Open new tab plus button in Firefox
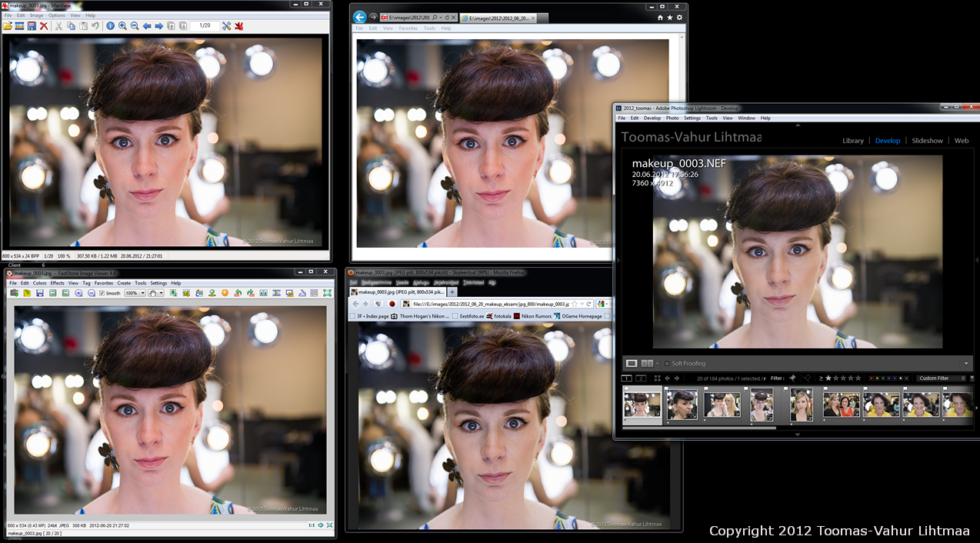The width and height of the screenshot is (980, 543). pyautogui.click(x=452, y=292)
